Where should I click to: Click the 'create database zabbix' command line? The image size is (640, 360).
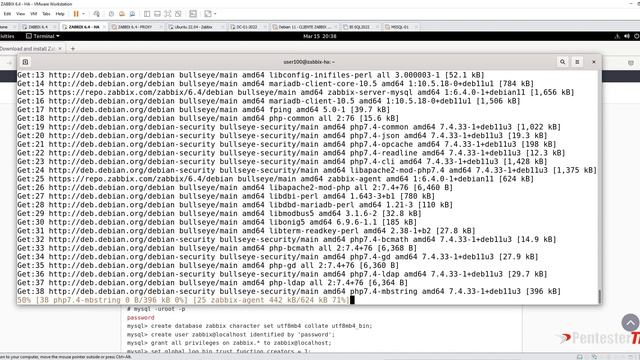point(249,326)
